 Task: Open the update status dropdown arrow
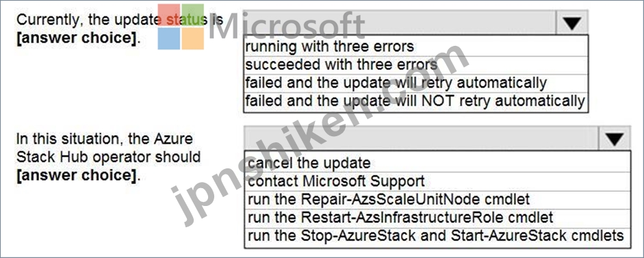(x=571, y=22)
